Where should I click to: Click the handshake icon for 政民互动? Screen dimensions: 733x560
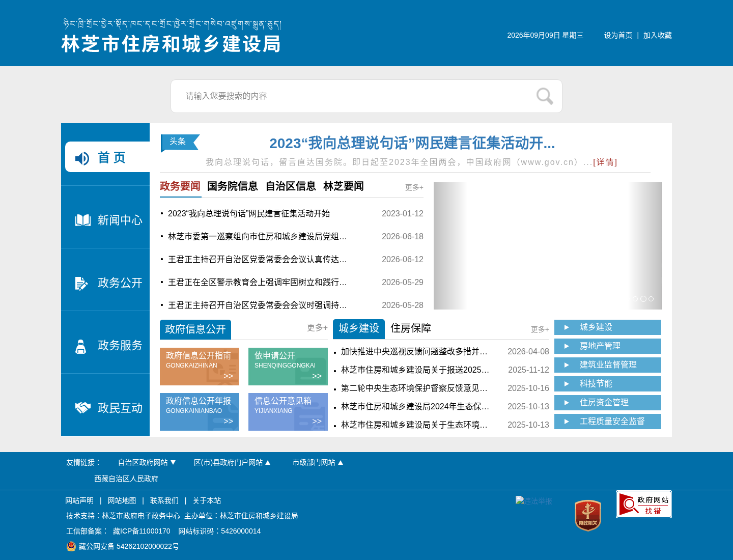pos(83,408)
